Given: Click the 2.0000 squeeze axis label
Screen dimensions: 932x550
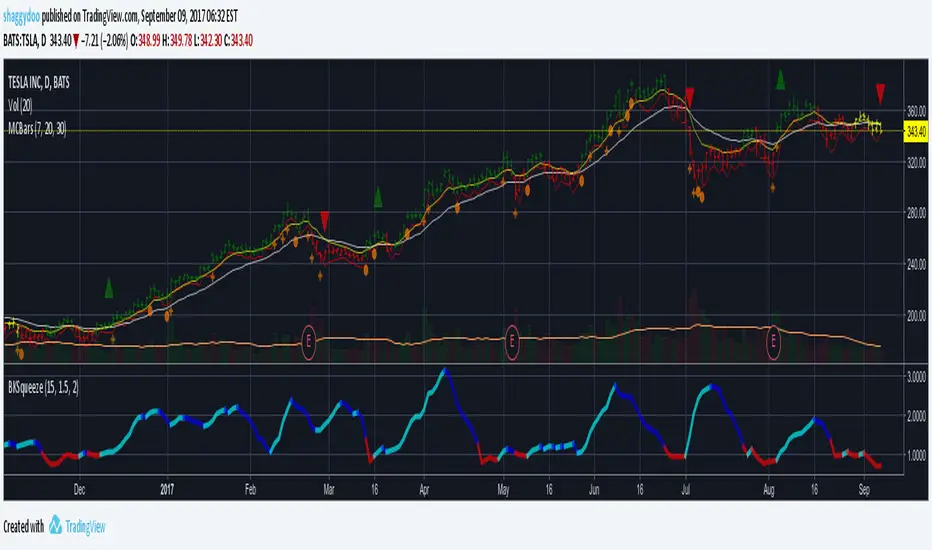Looking at the screenshot, I should tap(916, 416).
